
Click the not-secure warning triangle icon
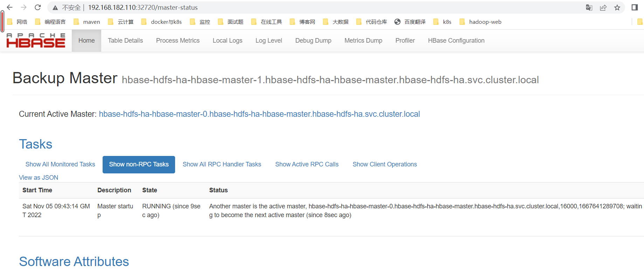click(x=55, y=8)
